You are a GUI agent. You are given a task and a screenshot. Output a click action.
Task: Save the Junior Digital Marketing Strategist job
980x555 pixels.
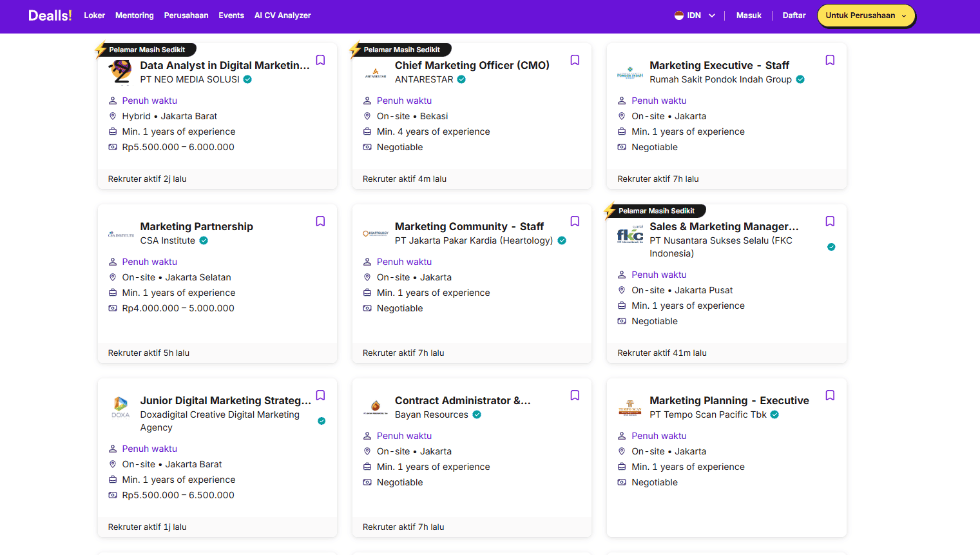[320, 395]
